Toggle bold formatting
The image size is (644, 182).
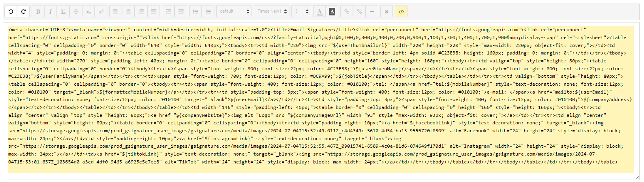point(38,11)
